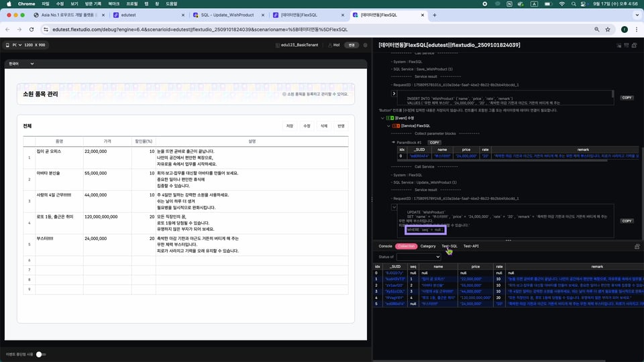Click the input source 'A' icon in menu bar
Viewport: 644px width, 362px height.
coord(534,4)
